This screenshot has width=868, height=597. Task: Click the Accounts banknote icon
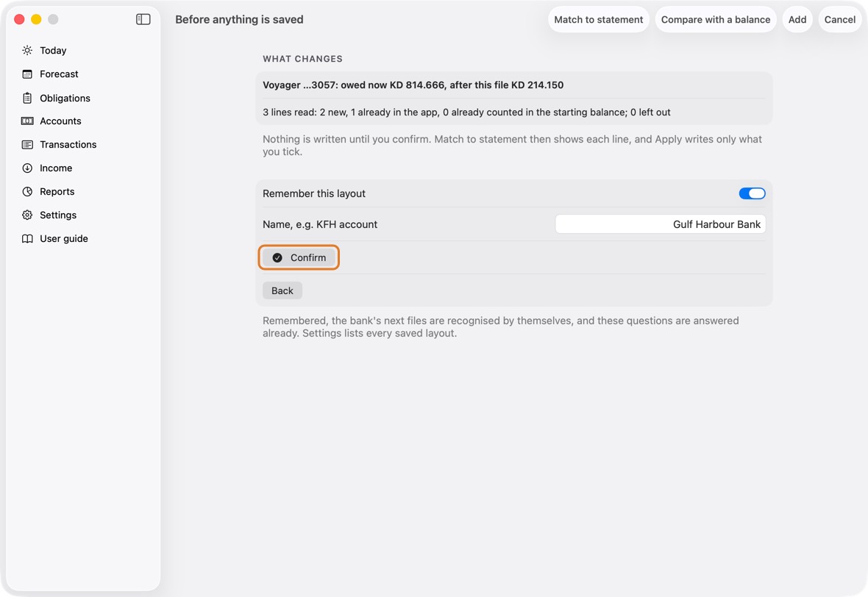pos(27,121)
